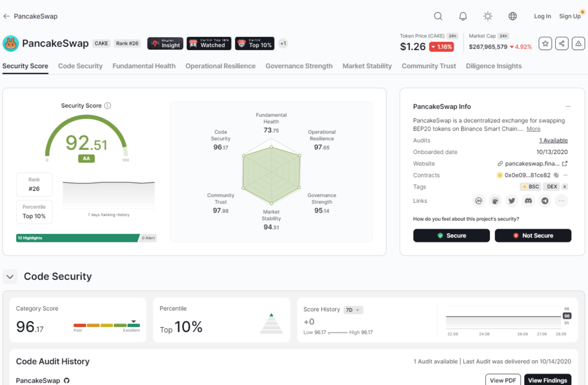Open the CertiK Watched badge
The height and width of the screenshot is (385, 588).
(209, 44)
